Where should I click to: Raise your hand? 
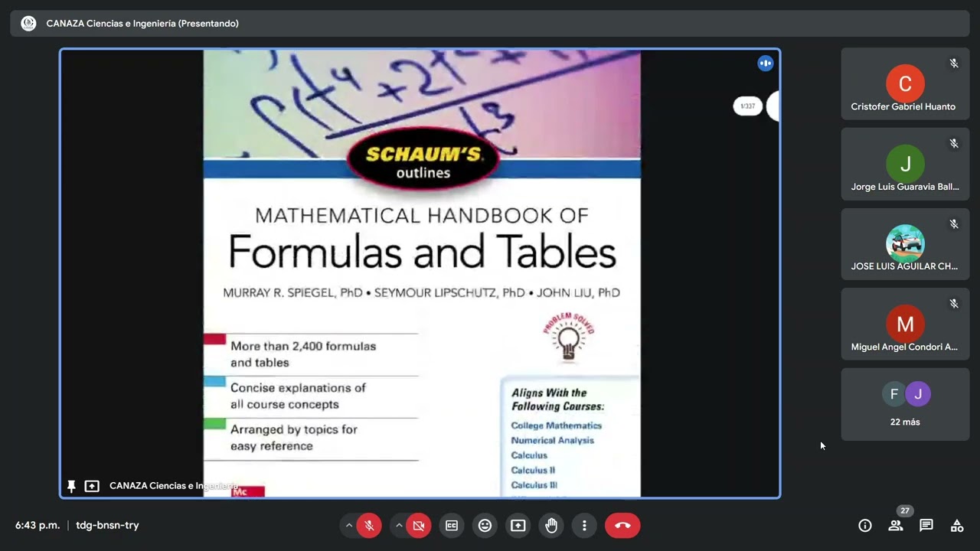pyautogui.click(x=551, y=526)
